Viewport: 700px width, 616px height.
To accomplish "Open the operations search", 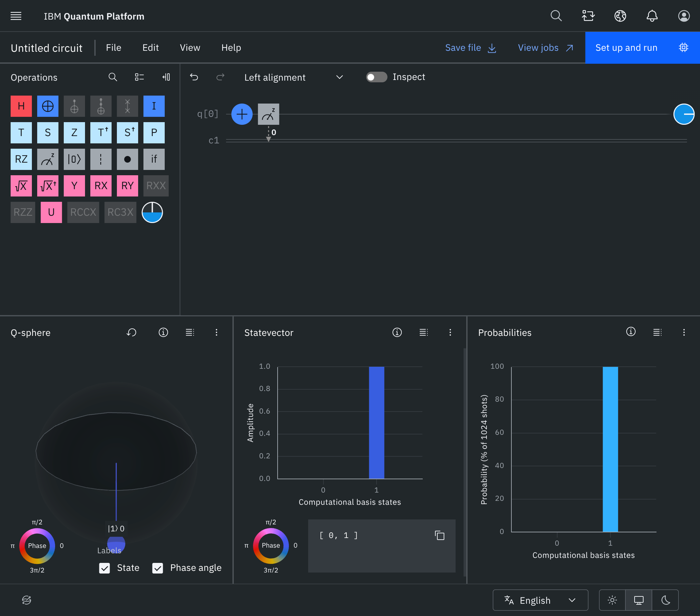I will (113, 77).
